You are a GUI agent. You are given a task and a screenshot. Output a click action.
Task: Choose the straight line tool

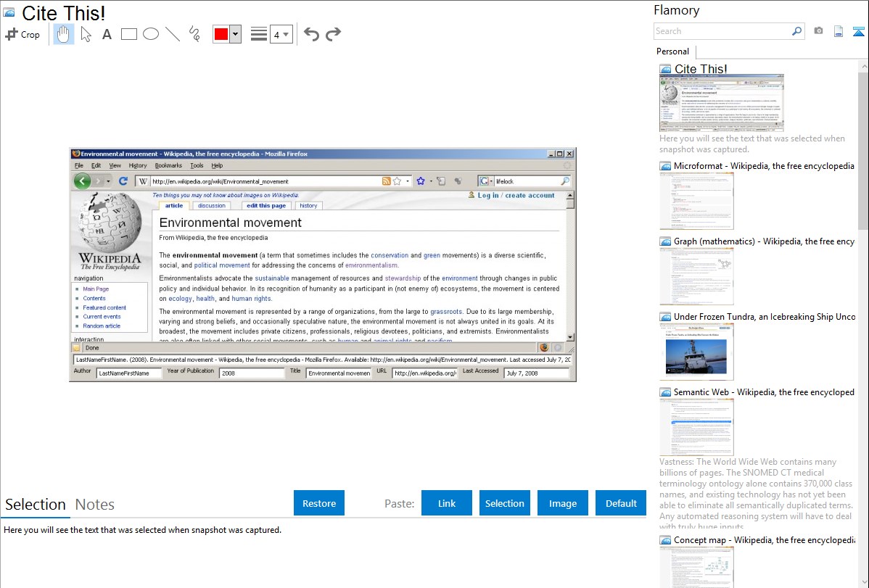click(172, 34)
